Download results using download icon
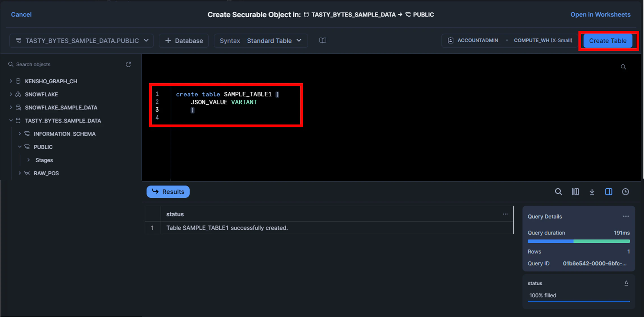This screenshot has height=317, width=644. pos(592,192)
